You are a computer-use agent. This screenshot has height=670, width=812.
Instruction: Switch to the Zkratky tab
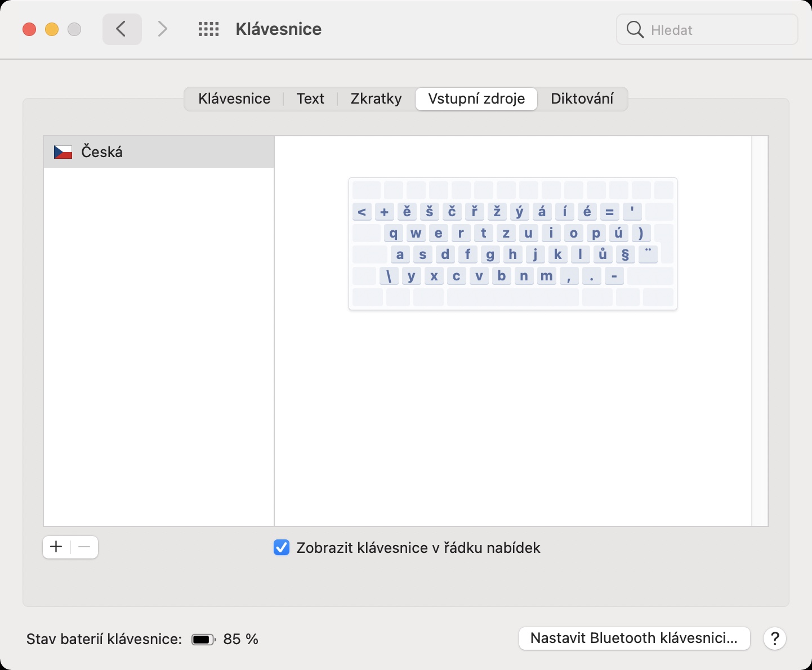(x=376, y=99)
